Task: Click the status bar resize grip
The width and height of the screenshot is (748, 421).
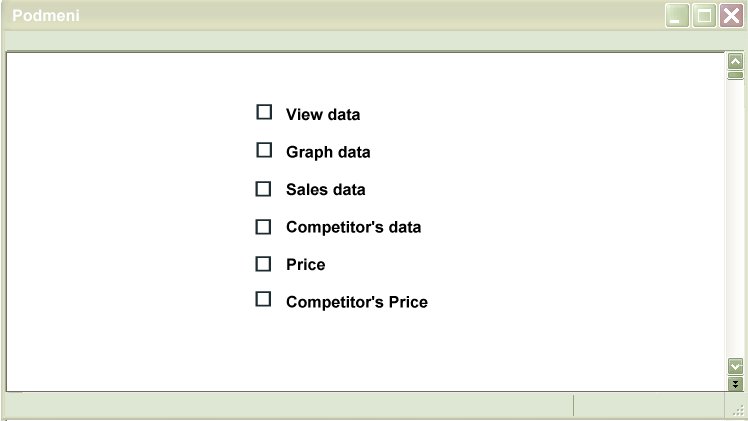Action: [738, 411]
